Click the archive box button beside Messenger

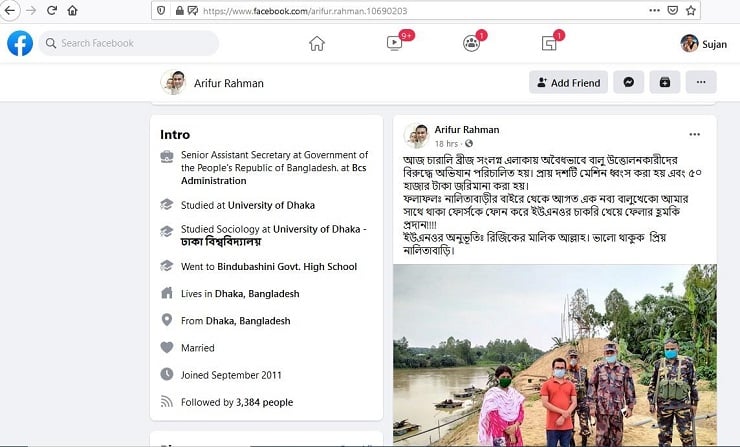(664, 83)
